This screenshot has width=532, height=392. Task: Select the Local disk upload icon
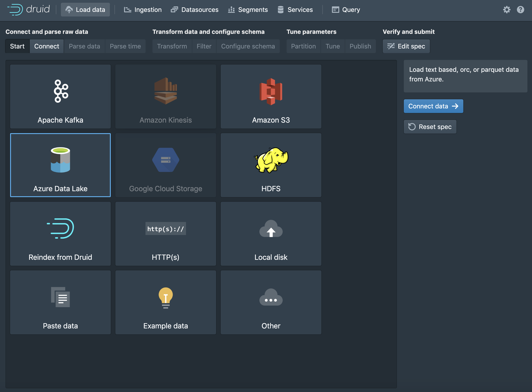[271, 228]
